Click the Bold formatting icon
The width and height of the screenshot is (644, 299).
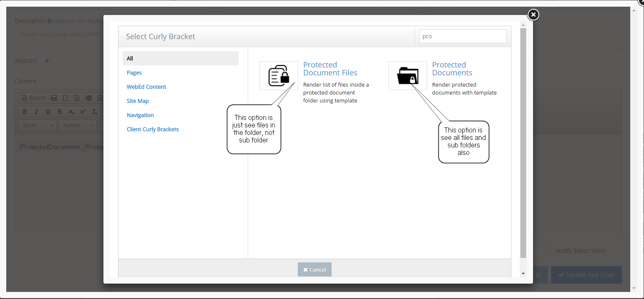pos(25,112)
